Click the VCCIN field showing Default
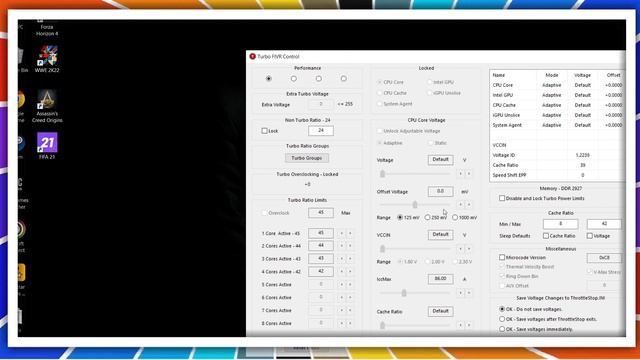 pos(440,235)
